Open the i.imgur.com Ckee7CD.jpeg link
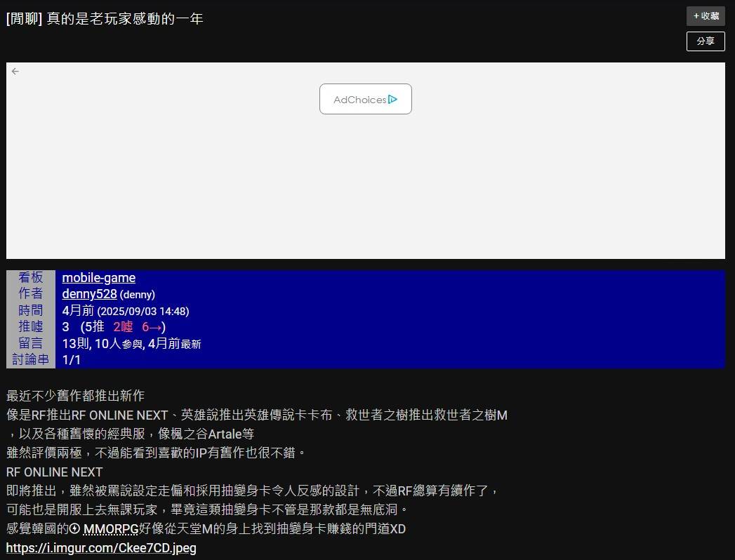The image size is (735, 560). pyautogui.click(x=101, y=547)
